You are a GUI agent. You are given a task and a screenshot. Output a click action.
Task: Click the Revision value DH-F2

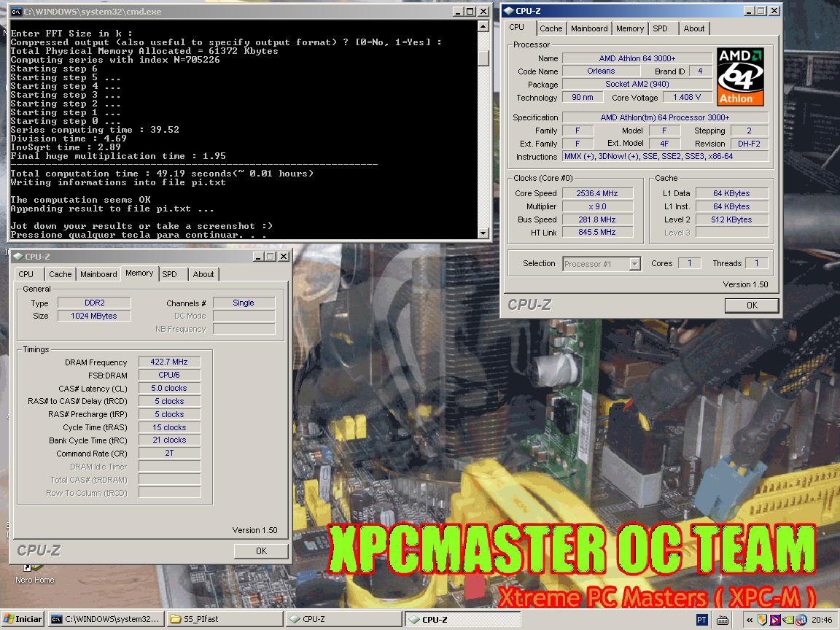[x=749, y=144]
